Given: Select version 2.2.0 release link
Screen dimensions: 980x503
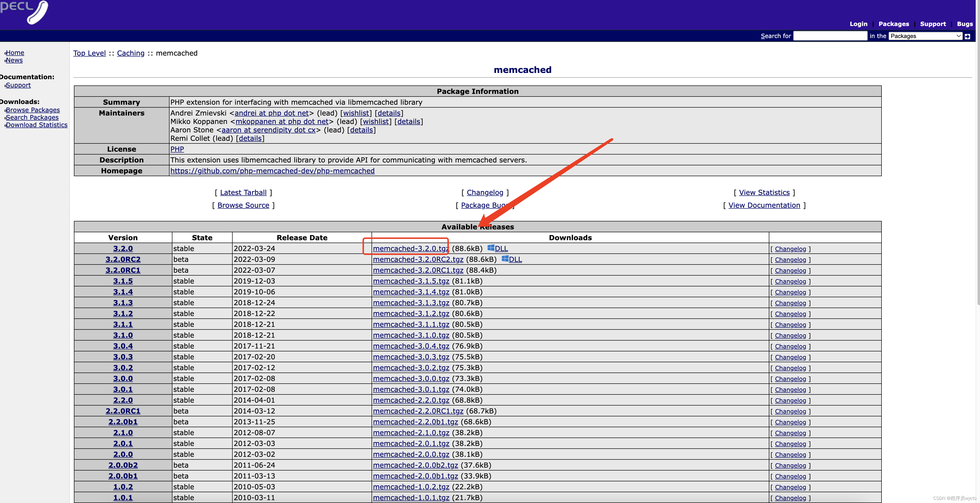Looking at the screenshot, I should 123,400.
